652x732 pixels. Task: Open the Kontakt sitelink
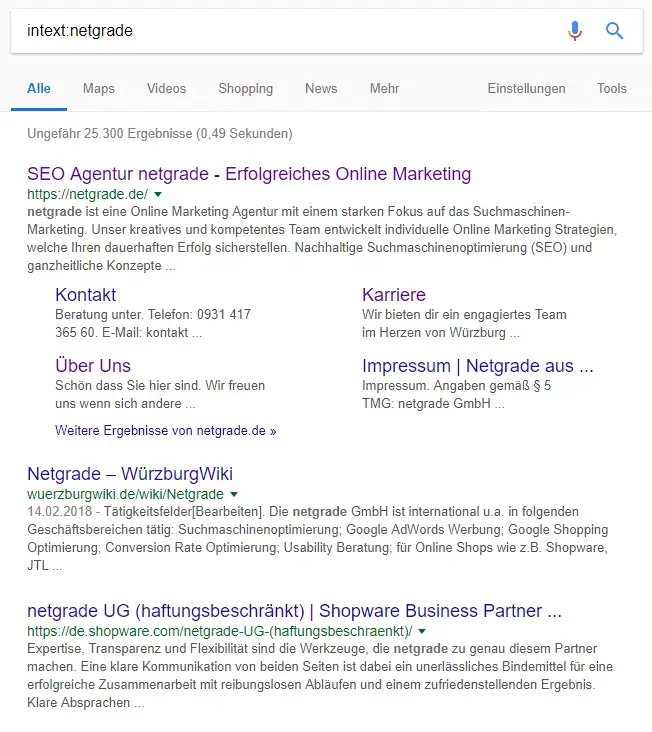86,295
